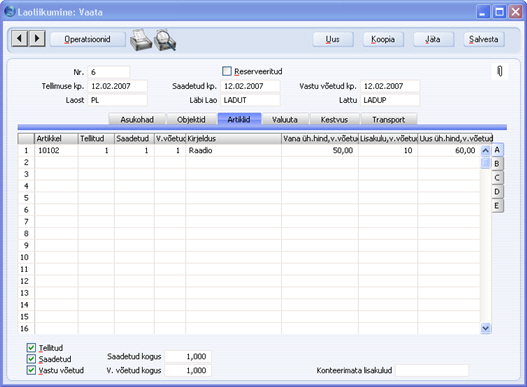Open print preview magnifier icon

coord(165,40)
